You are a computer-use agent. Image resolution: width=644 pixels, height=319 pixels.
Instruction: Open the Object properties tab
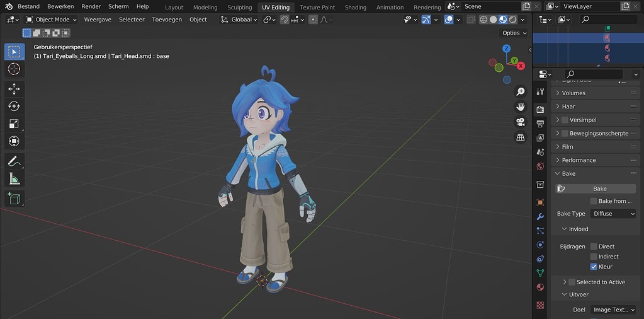tap(541, 202)
